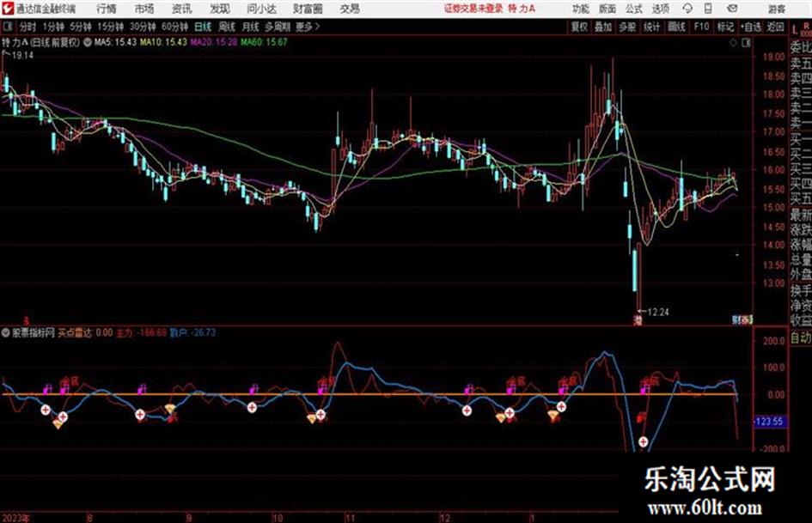Image resolution: width=812 pixels, height=523 pixels.
Task: Click the 复权 button
Action: pos(579,27)
